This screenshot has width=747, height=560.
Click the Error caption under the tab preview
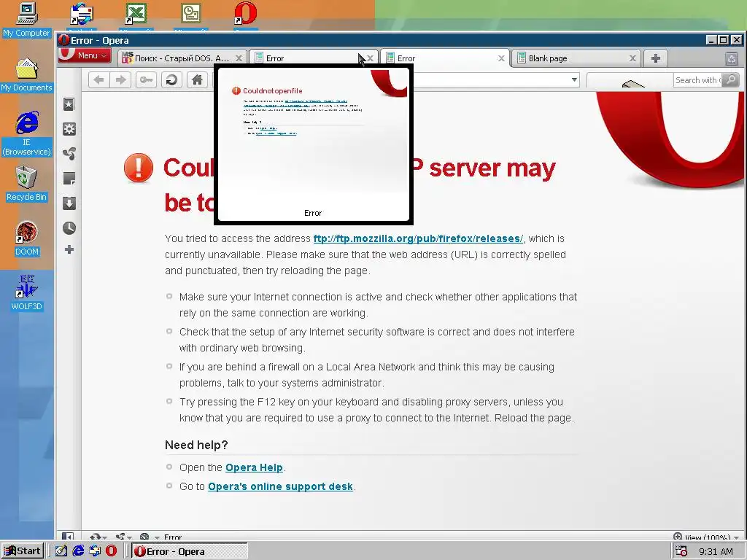pos(313,213)
